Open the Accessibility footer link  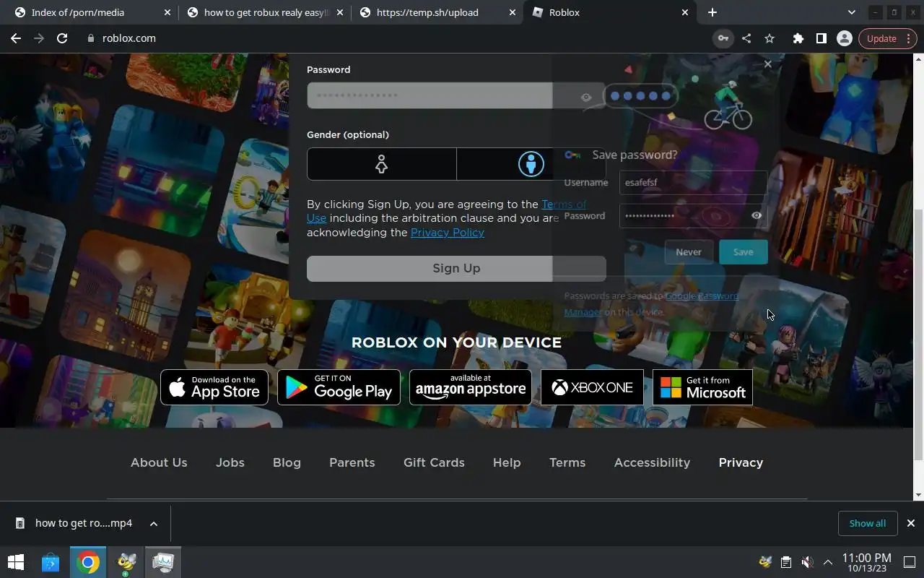click(x=652, y=462)
